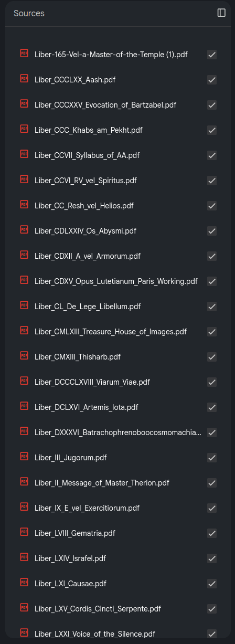Click the PDF icon beside Liber_DCLXVI_Artemis_Iota.pdf

(x=24, y=406)
